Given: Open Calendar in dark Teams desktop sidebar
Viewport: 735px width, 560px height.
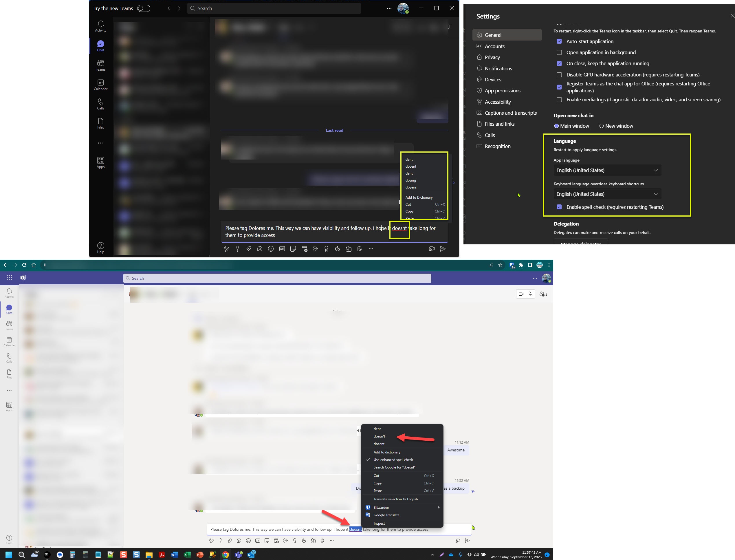Looking at the screenshot, I should 101,85.
